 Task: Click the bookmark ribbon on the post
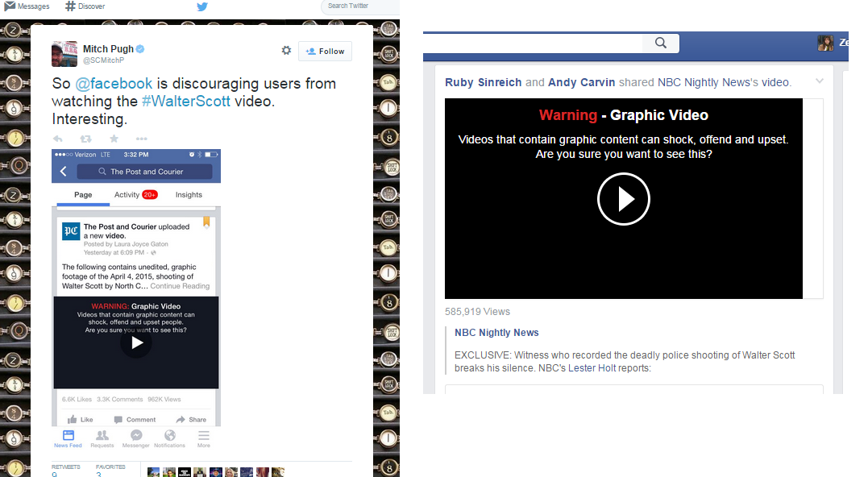point(206,222)
